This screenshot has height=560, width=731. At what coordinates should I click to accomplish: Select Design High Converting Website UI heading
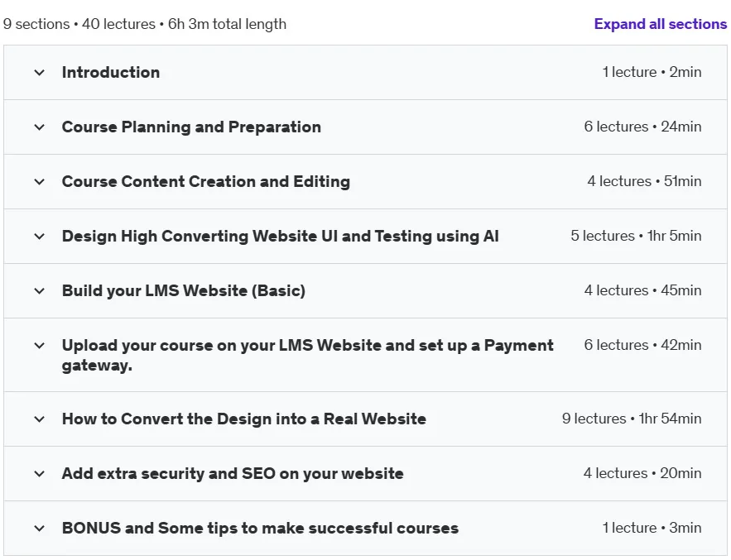click(280, 236)
